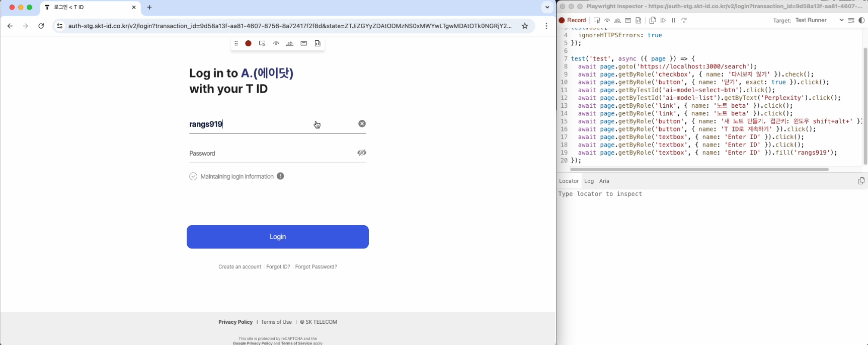Go back with the browser back arrow

pos(10,26)
